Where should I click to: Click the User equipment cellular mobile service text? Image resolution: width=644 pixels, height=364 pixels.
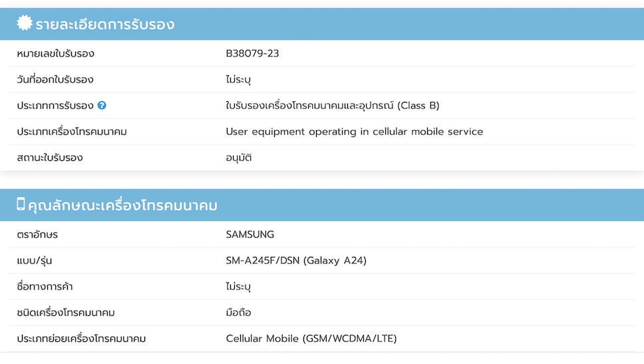(354, 132)
